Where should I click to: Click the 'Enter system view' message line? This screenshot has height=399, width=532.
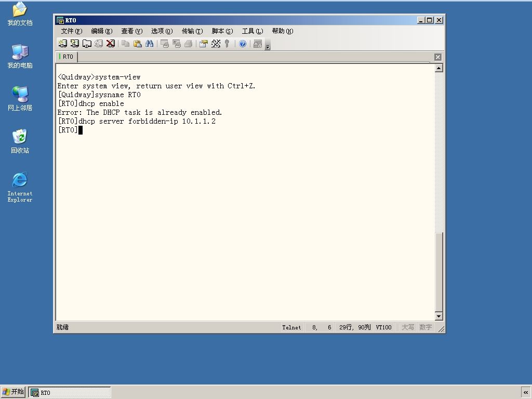coord(156,86)
